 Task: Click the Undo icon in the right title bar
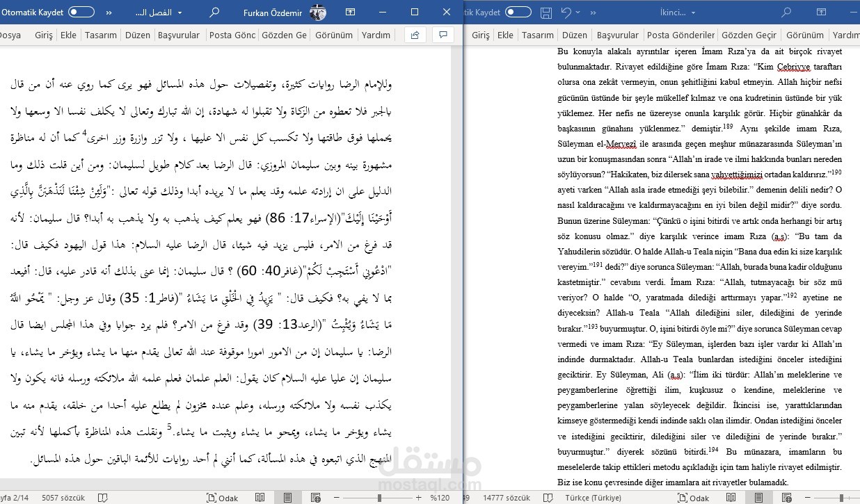(565, 12)
